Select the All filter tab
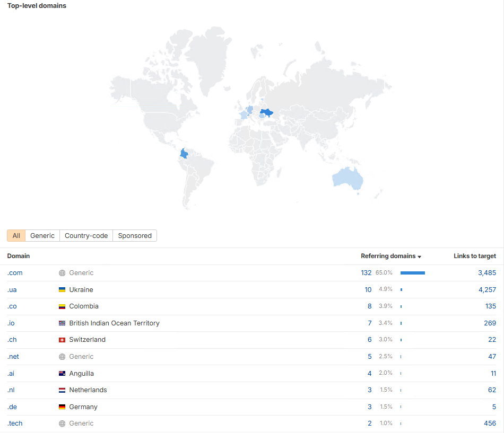This screenshot has height=433, width=504. pyautogui.click(x=16, y=235)
